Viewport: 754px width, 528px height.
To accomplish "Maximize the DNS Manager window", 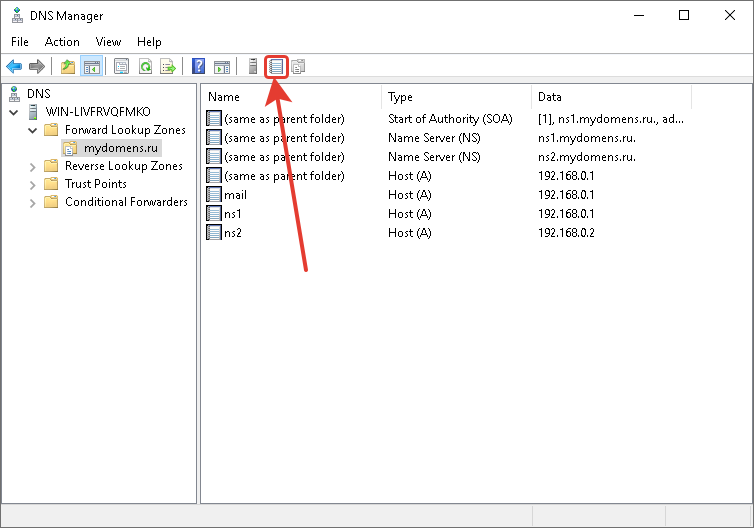I will click(684, 15).
